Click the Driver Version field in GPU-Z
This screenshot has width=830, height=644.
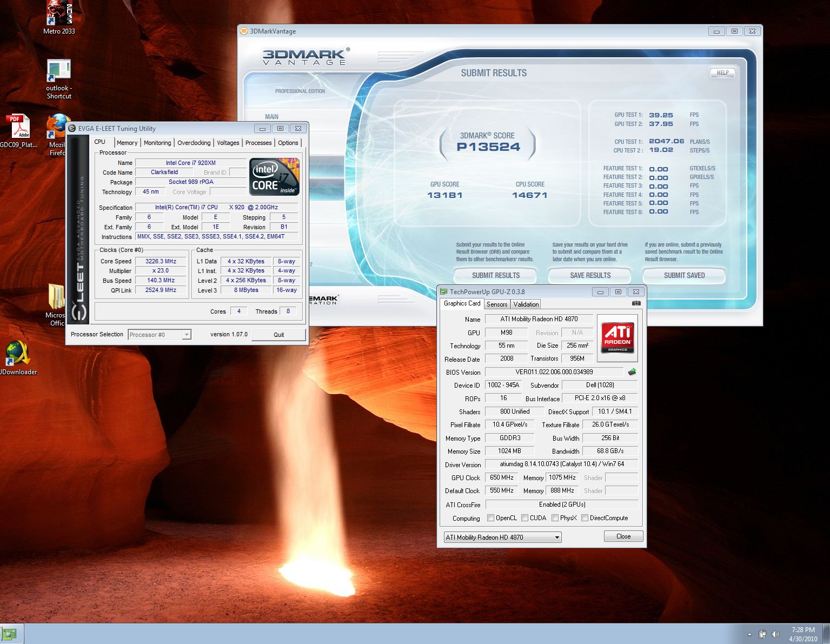coord(562,464)
